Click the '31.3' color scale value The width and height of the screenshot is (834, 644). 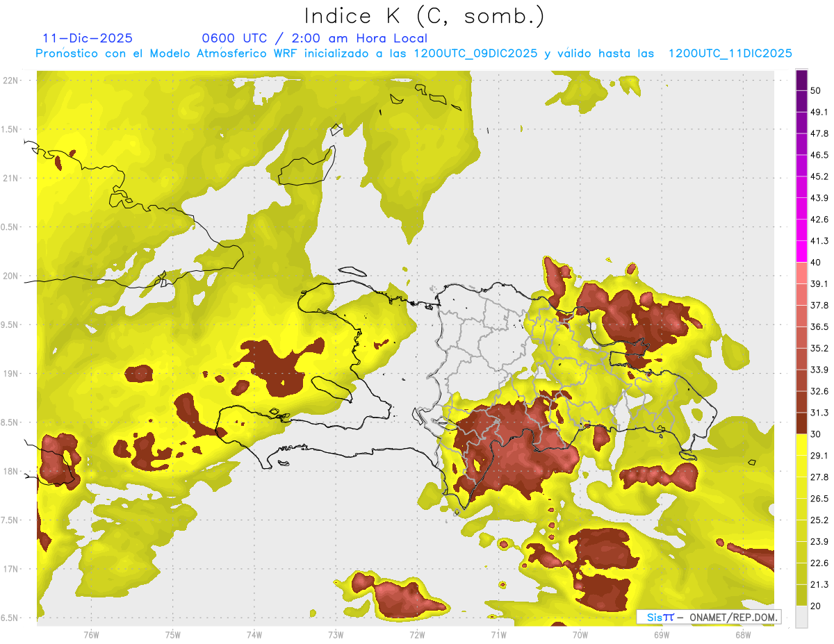click(x=819, y=413)
